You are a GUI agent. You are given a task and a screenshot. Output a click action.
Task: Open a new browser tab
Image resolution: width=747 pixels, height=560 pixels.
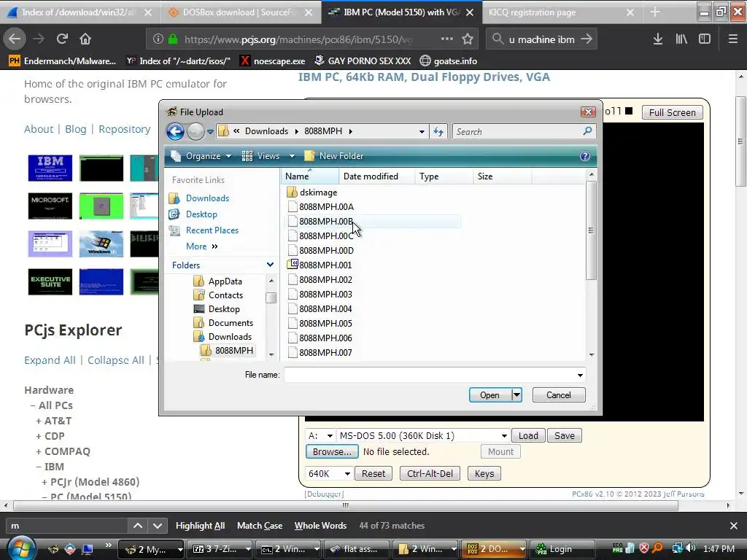pyautogui.click(x=655, y=12)
